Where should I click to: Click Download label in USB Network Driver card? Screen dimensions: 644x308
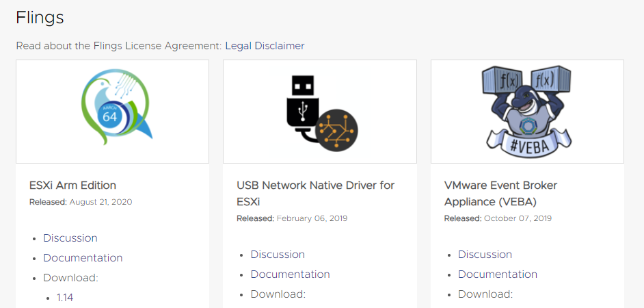click(x=278, y=294)
